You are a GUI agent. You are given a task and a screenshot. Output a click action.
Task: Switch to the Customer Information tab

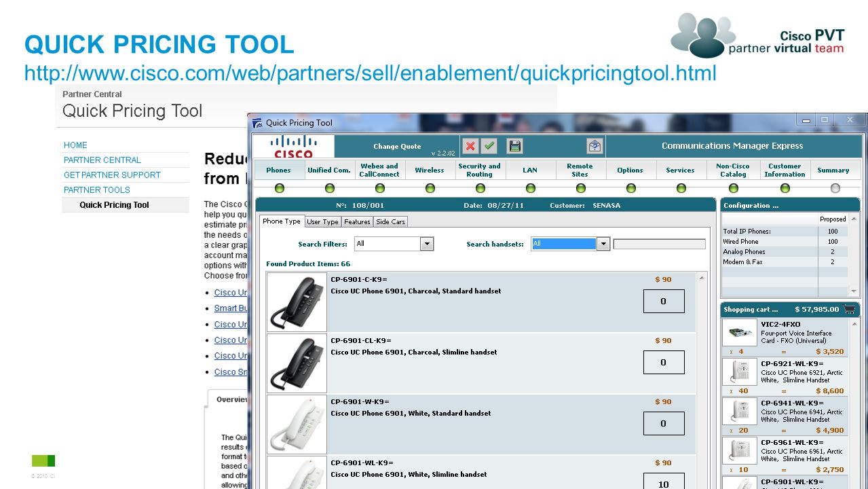point(785,170)
